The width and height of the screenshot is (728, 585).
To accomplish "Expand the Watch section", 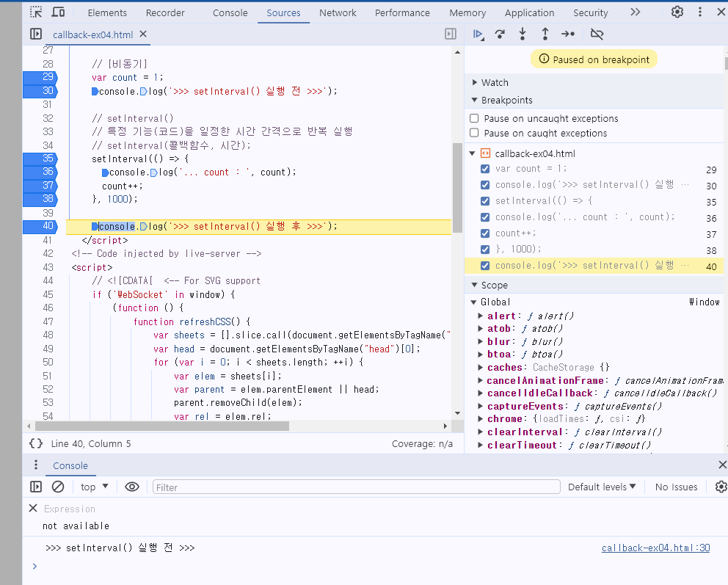I will pyautogui.click(x=475, y=82).
